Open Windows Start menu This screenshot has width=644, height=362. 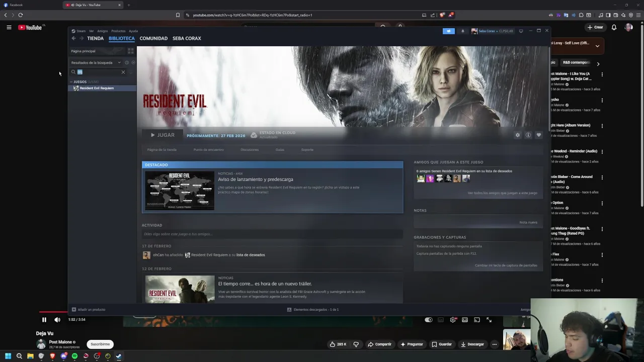coord(8,356)
